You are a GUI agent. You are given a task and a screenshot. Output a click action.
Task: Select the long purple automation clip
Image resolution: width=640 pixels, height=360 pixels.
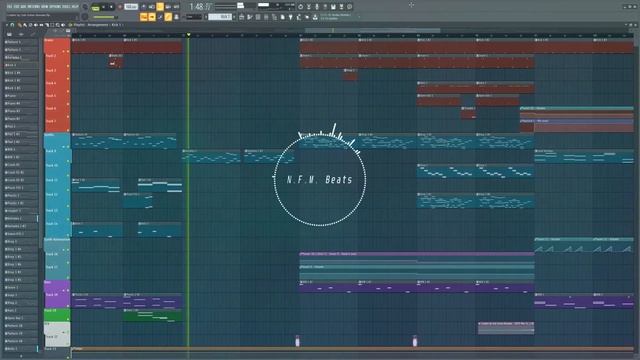(417, 257)
